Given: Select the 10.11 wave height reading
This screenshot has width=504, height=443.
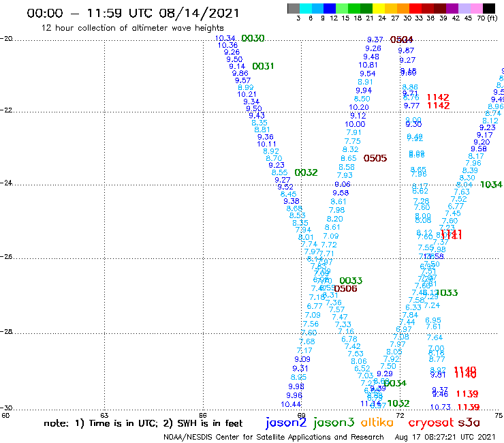Looking at the screenshot, I should tap(266, 144).
